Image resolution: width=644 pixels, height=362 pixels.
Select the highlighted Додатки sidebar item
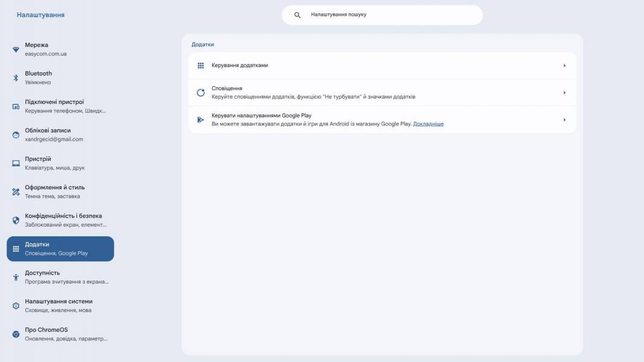click(60, 249)
